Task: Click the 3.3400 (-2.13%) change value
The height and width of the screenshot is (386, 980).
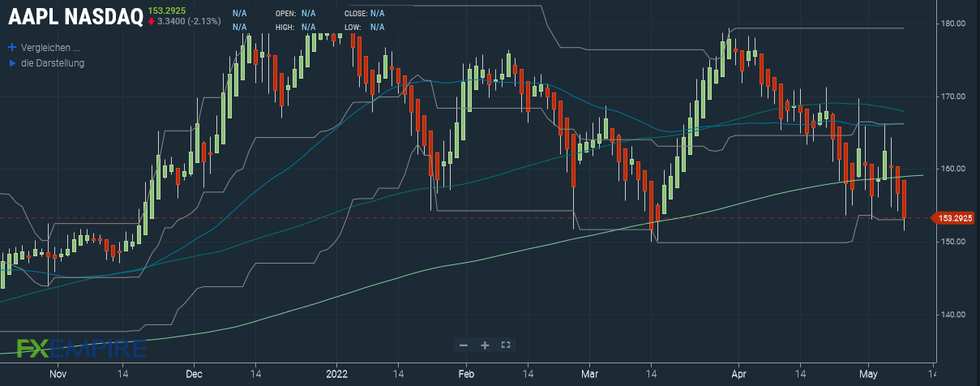Action: click(189, 21)
